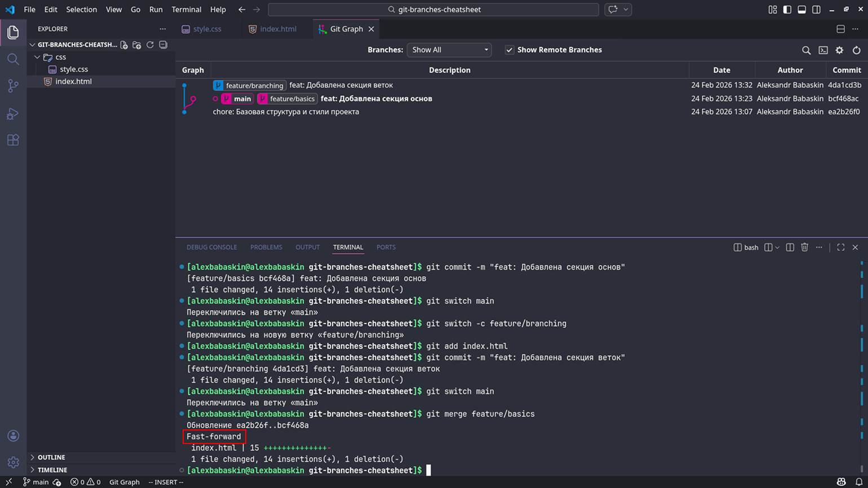
Task: Open Git Graph repository settings gear
Action: (839, 50)
